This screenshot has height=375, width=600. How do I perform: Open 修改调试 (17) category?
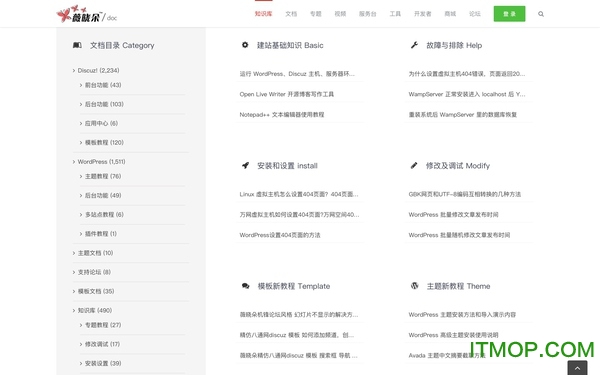[102, 344]
